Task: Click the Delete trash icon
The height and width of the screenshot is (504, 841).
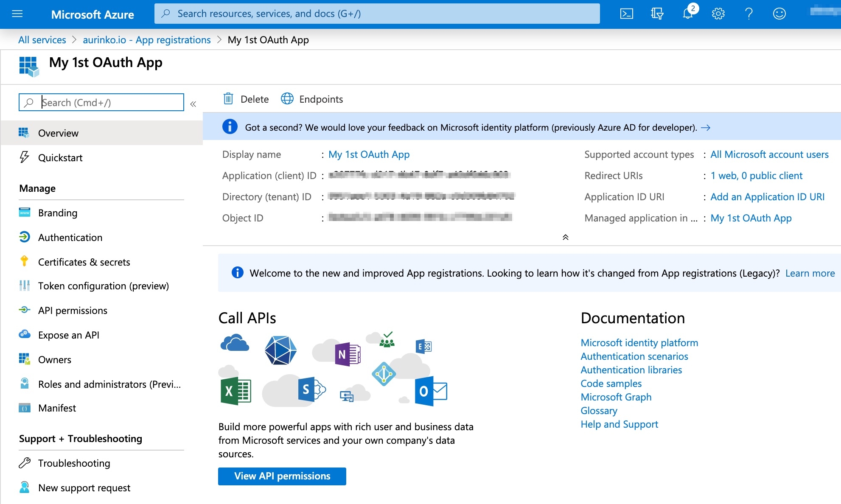Action: tap(228, 99)
